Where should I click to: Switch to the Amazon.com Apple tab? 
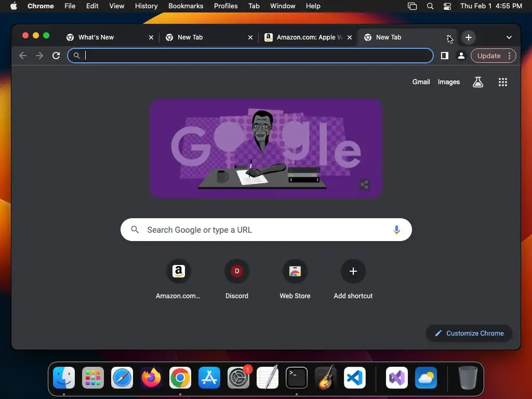303,37
